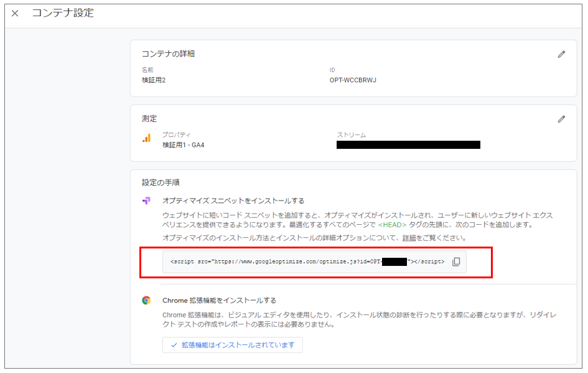The image size is (588, 373).
Task: Click the 拡張機能はインストールされています button
Action: tap(233, 345)
